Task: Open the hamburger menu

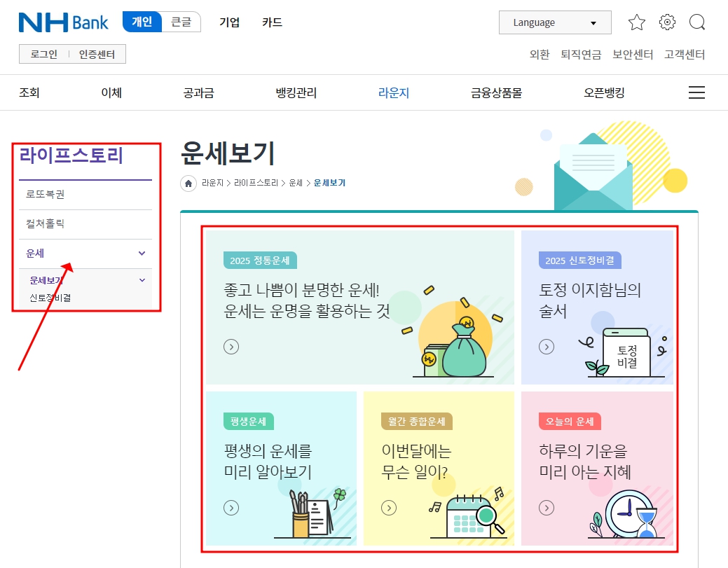Action: click(696, 92)
